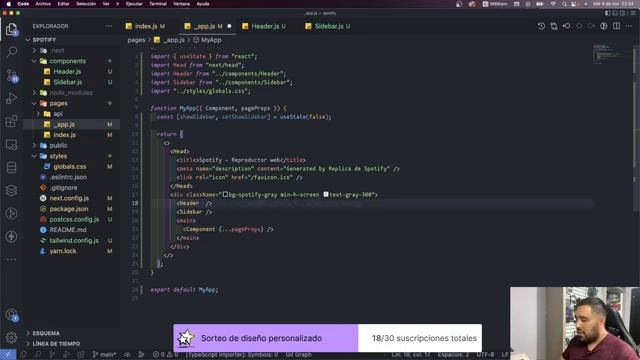Click Git Graph in the status bar
Viewport: 640px width, 360px height.
(x=298, y=355)
